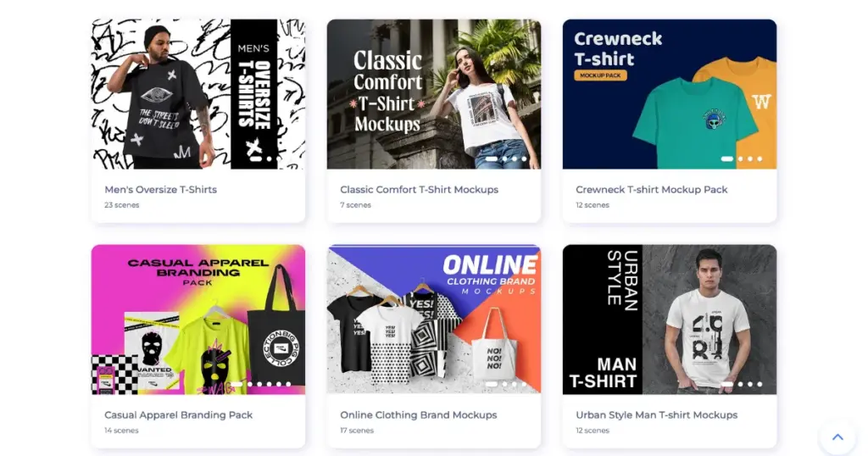Jump to the last slide dot on the Urban Style image
868x456 pixels.
pos(759,384)
